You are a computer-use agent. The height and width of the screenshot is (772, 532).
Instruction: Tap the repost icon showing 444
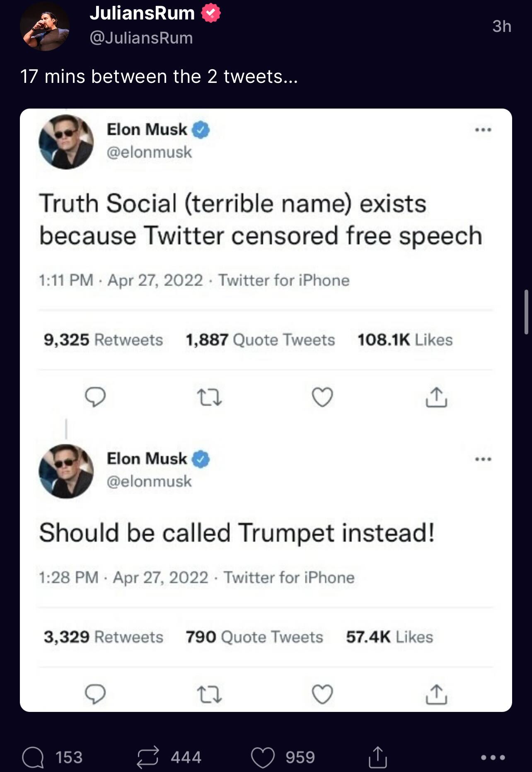pos(148,757)
